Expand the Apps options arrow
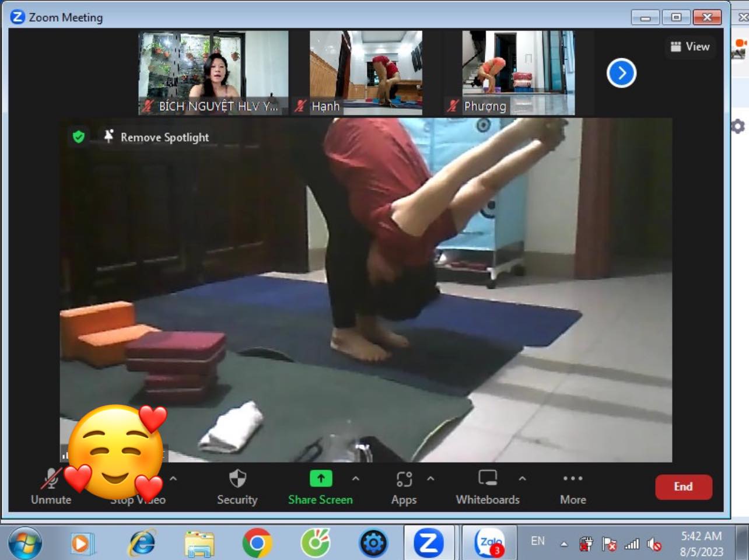Screen dimensions: 749x560 click(430, 479)
